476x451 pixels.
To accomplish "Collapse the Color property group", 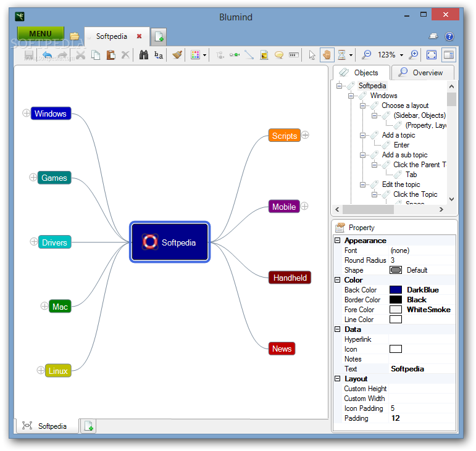I will point(337,279).
